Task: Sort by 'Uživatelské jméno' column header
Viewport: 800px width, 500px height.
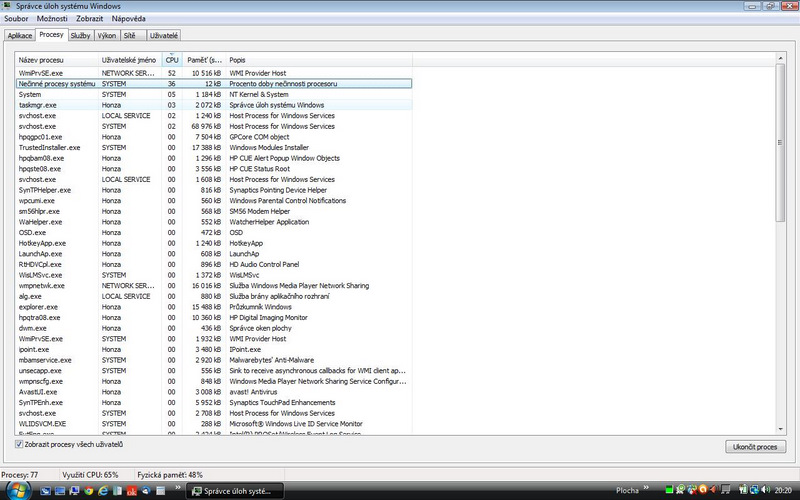Action: [x=130, y=60]
